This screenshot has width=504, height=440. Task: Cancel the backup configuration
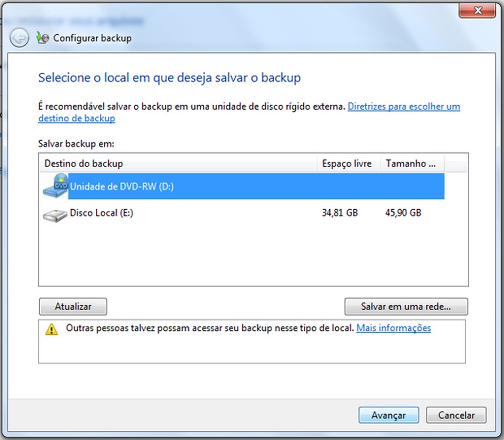(x=456, y=415)
